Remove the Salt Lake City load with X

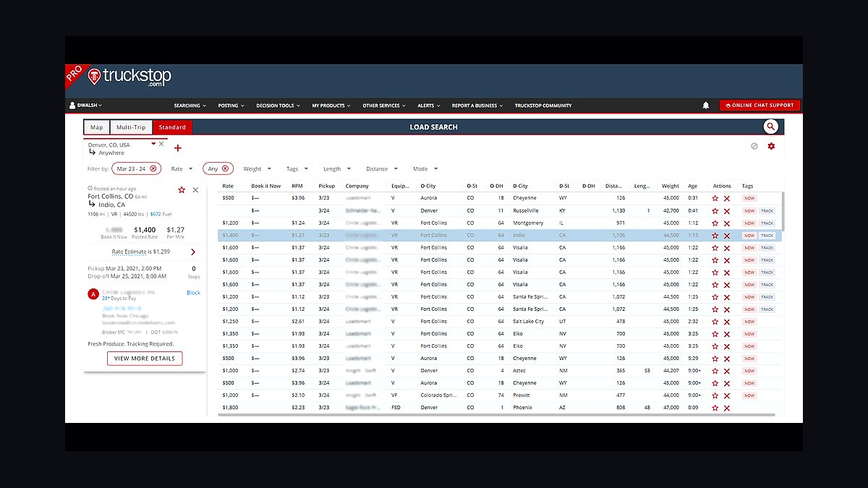point(727,321)
